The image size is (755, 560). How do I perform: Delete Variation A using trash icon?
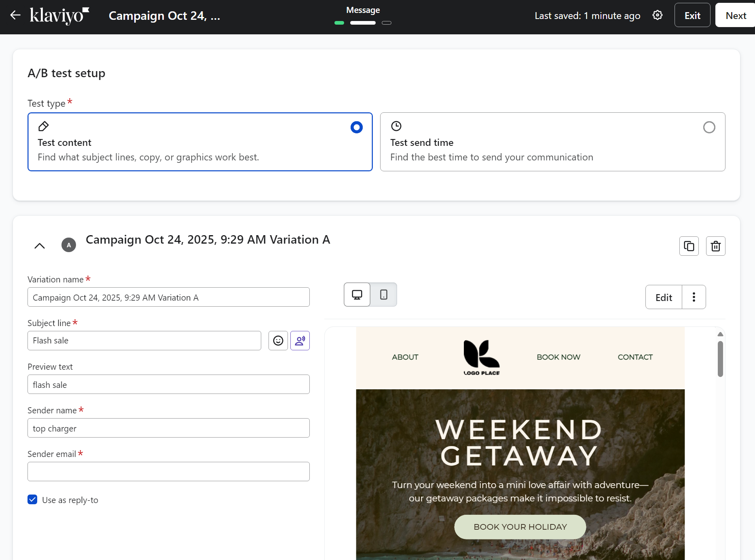(715, 246)
